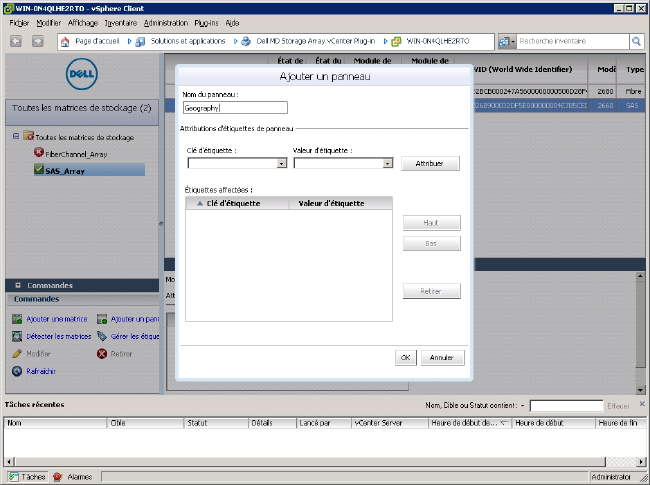Click the Nom du panneau text field
Screen dimensions: 650x485
[x=235, y=108]
